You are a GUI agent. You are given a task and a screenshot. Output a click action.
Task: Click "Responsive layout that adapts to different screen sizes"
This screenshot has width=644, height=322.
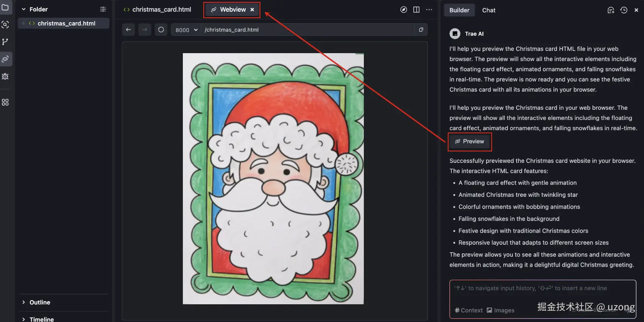pos(534,243)
